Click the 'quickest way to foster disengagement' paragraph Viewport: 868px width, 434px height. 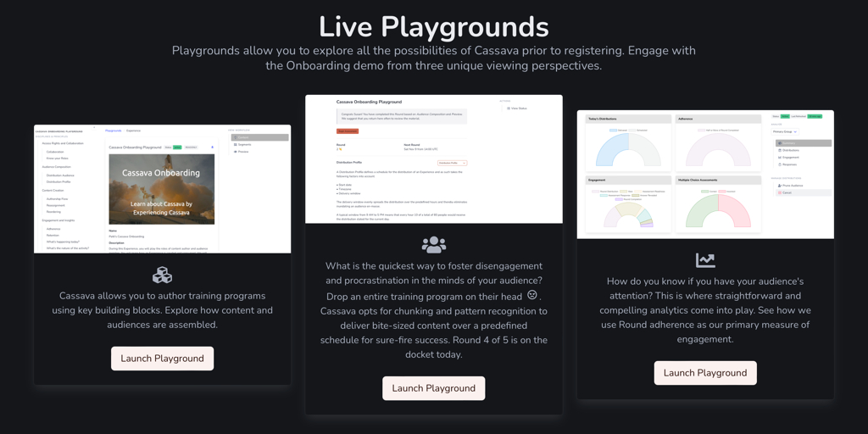click(x=433, y=310)
